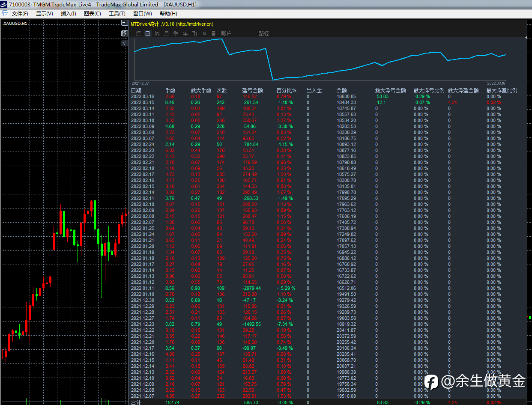Open the 帮助(H) menu
The image size is (532, 405).
[x=168, y=14]
